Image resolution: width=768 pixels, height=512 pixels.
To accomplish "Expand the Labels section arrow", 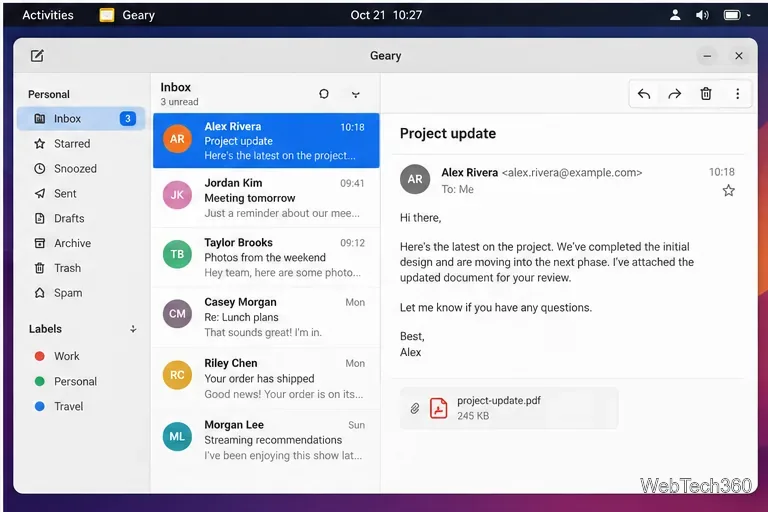I will (x=133, y=329).
